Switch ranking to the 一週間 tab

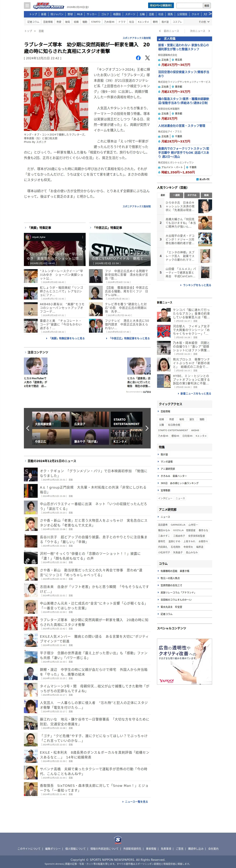(176, 195)
